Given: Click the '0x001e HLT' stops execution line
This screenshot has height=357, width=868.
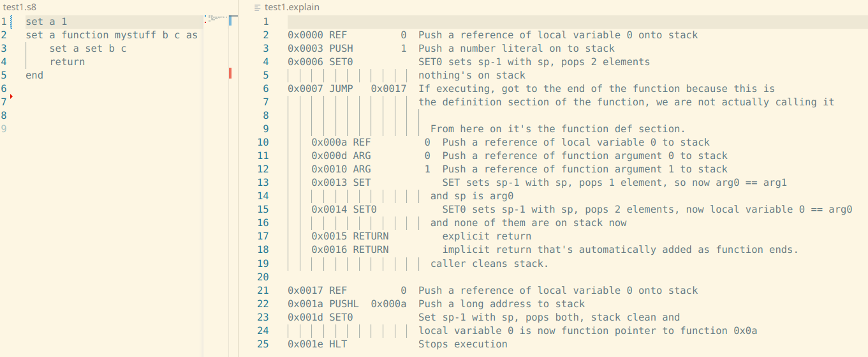Looking at the screenshot, I should tap(398, 344).
